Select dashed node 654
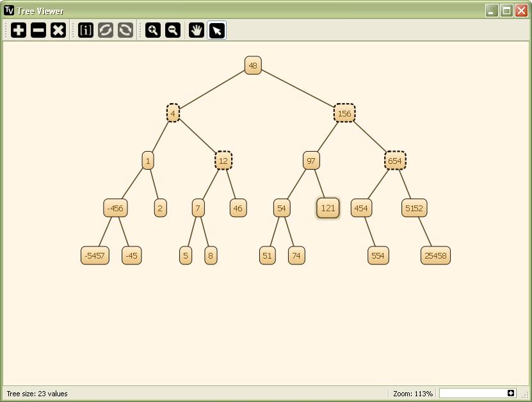 (395, 161)
